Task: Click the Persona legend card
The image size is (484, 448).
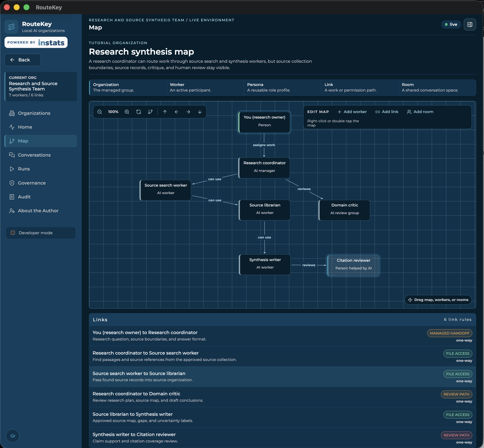Action: pos(283,87)
